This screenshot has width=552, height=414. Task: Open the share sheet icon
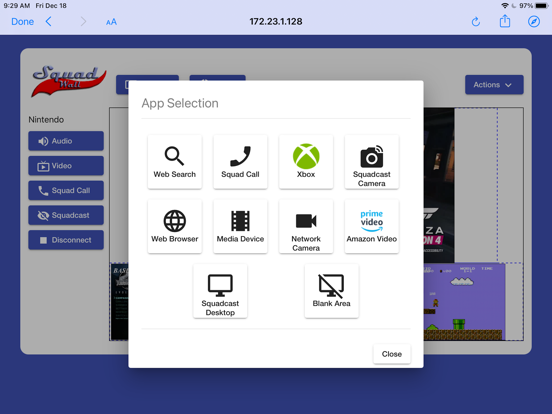pos(505,21)
